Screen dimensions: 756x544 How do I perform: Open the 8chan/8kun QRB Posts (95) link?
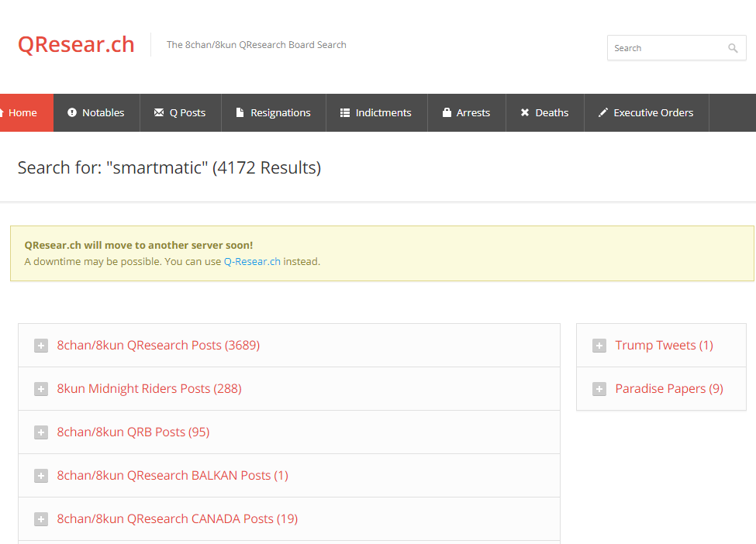133,432
